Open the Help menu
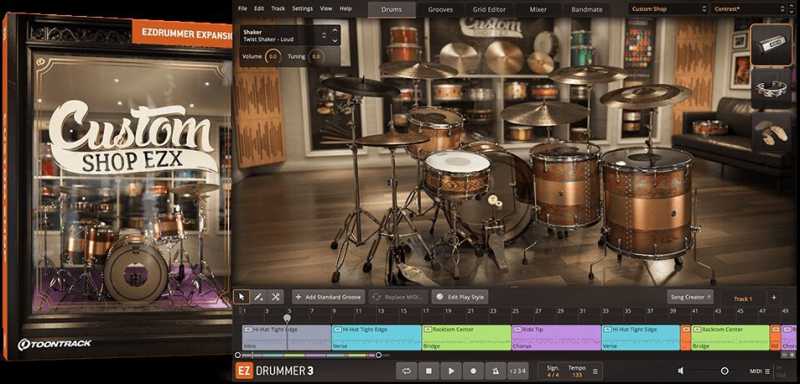The image size is (800, 384). [345, 9]
